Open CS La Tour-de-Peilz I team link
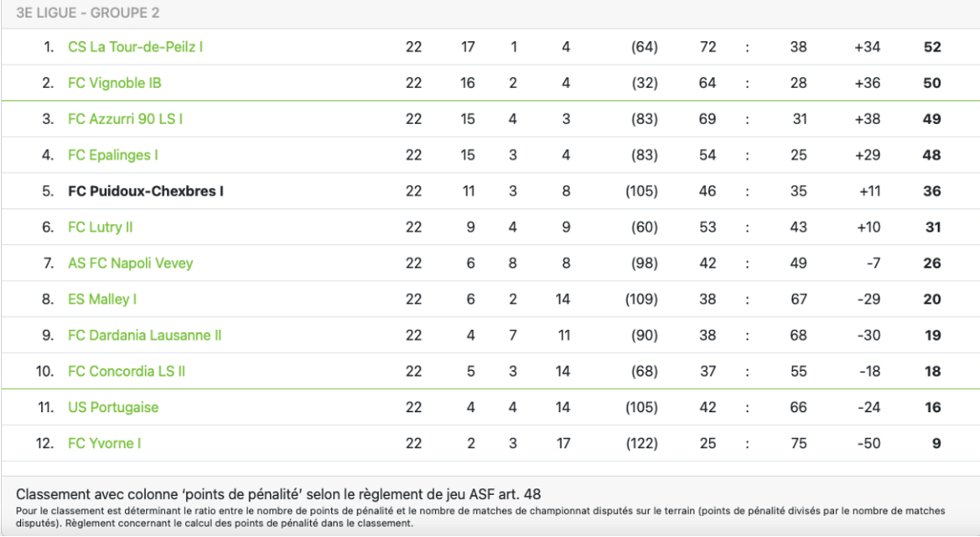This screenshot has height=537, width=980. pyautogui.click(x=135, y=47)
